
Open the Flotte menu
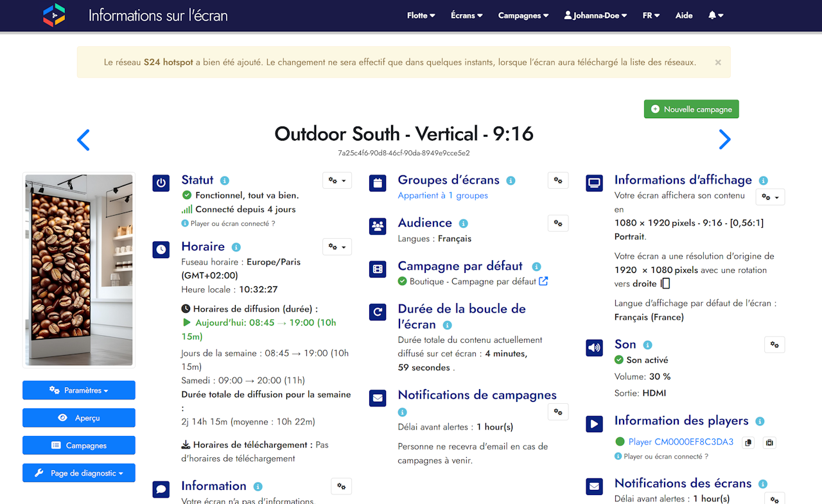click(x=421, y=15)
